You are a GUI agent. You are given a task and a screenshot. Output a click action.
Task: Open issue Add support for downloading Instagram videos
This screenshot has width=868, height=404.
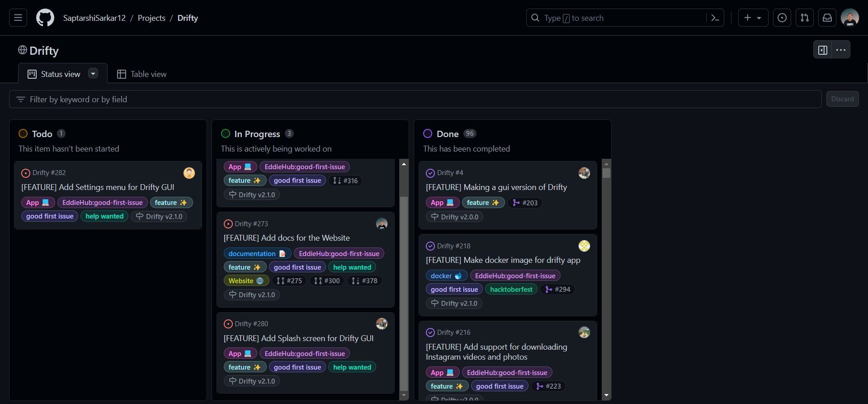pos(496,352)
